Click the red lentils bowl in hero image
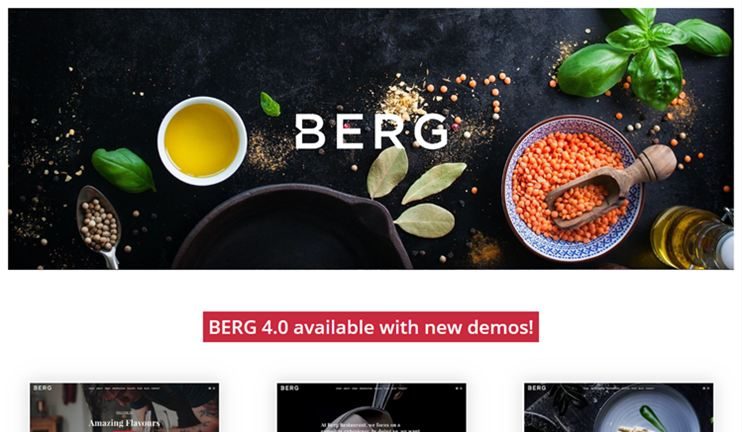The width and height of the screenshot is (742, 432). 573,188
